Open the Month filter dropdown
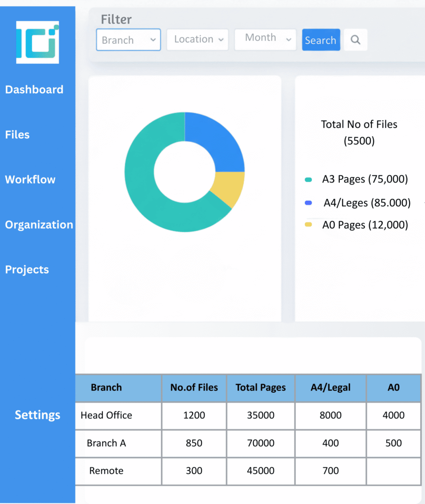 [x=265, y=39]
